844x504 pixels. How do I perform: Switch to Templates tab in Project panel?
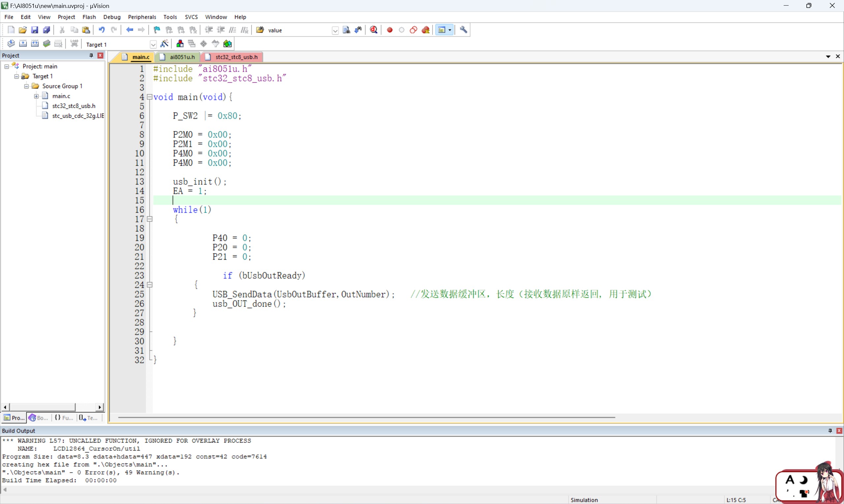[x=88, y=418]
